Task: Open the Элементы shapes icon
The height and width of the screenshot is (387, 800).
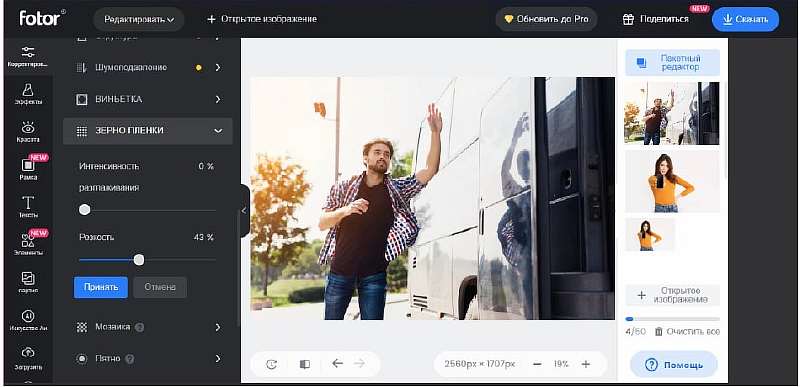Action: [x=28, y=244]
